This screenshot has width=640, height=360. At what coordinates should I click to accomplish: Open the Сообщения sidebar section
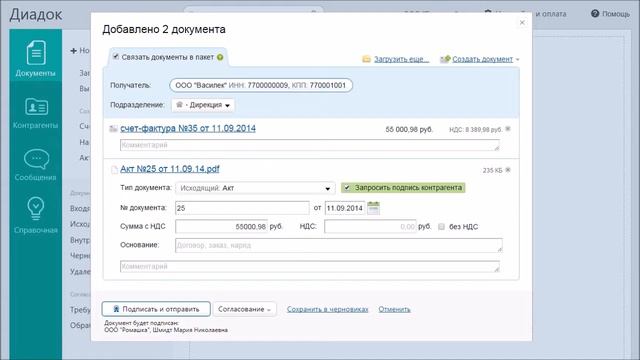coord(36,165)
